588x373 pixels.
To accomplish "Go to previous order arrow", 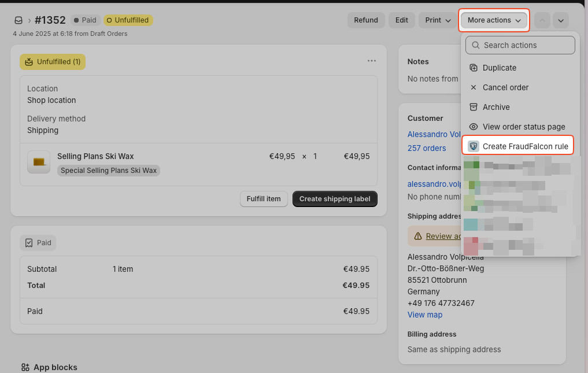I will pyautogui.click(x=542, y=20).
